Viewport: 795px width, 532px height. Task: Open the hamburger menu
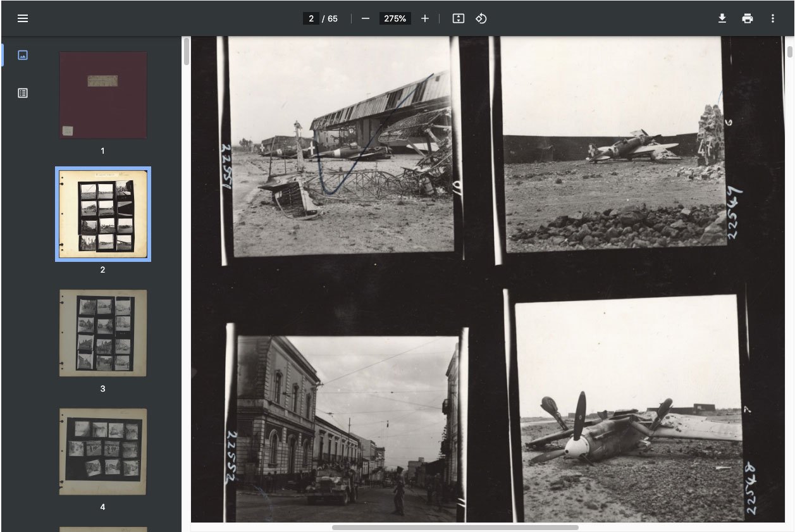click(23, 18)
